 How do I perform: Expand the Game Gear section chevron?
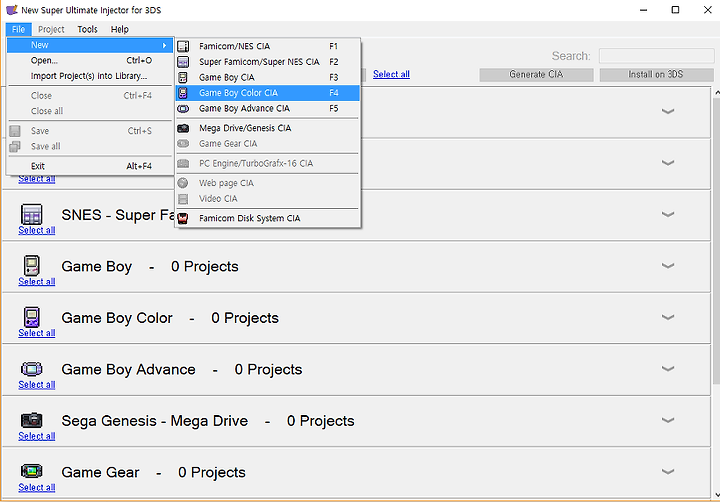[668, 471]
